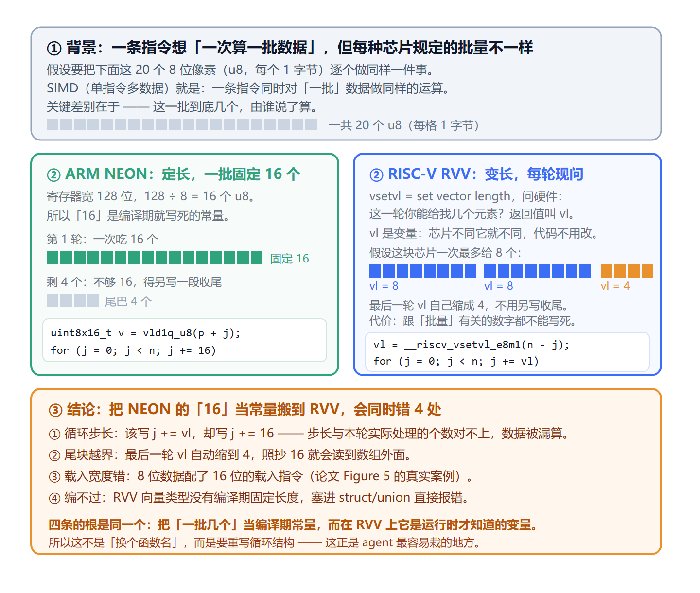This screenshot has height=593, width=700.
Task: Click the heading starting "③ 结论：把 NEON 的「16」"
Action: pyautogui.click(x=245, y=409)
